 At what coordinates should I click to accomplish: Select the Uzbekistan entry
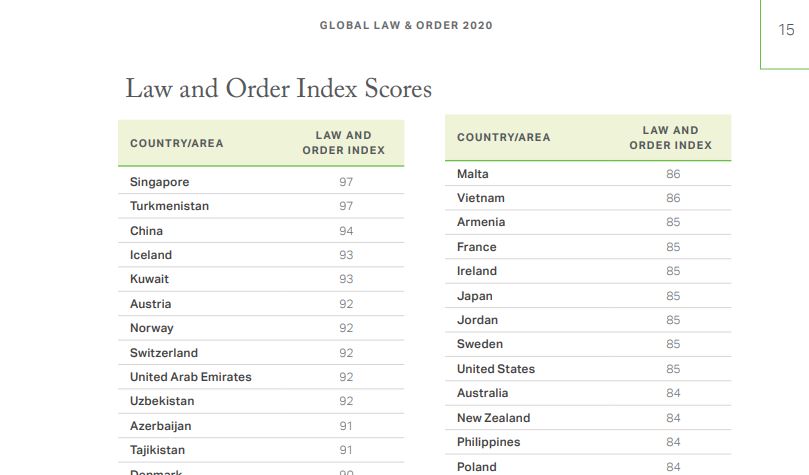[x=162, y=401]
